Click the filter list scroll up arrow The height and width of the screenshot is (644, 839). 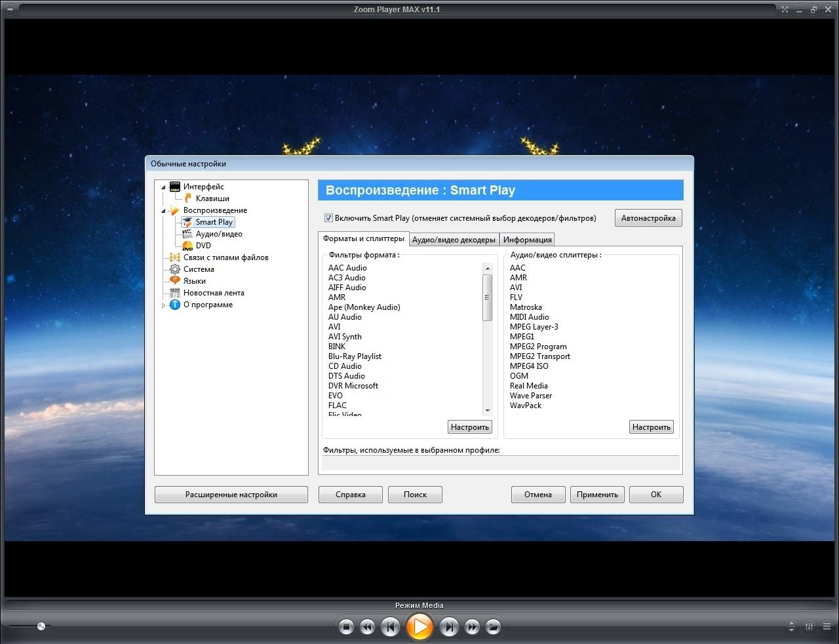pos(487,269)
